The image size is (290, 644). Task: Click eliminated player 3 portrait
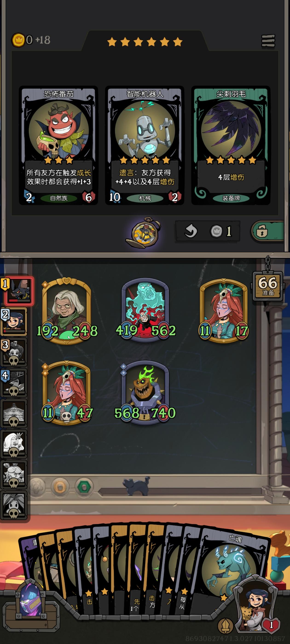pyautogui.click(x=14, y=352)
